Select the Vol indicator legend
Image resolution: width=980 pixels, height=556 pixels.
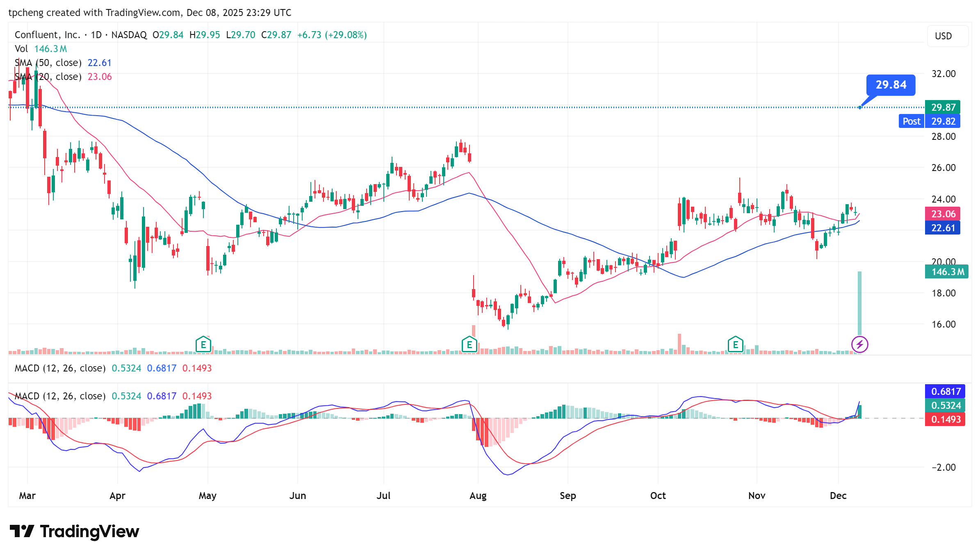click(x=21, y=49)
